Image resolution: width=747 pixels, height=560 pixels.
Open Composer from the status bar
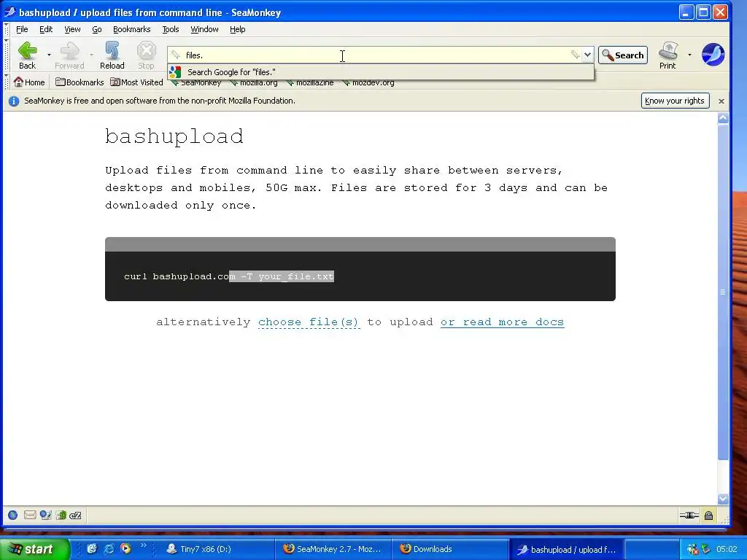pyautogui.click(x=46, y=516)
